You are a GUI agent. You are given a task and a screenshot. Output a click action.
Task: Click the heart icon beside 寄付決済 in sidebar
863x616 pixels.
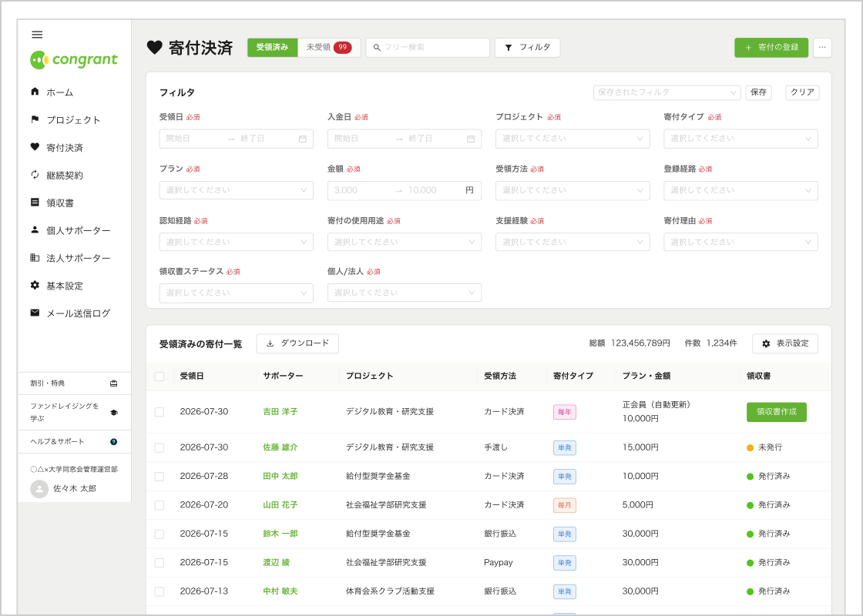35,146
